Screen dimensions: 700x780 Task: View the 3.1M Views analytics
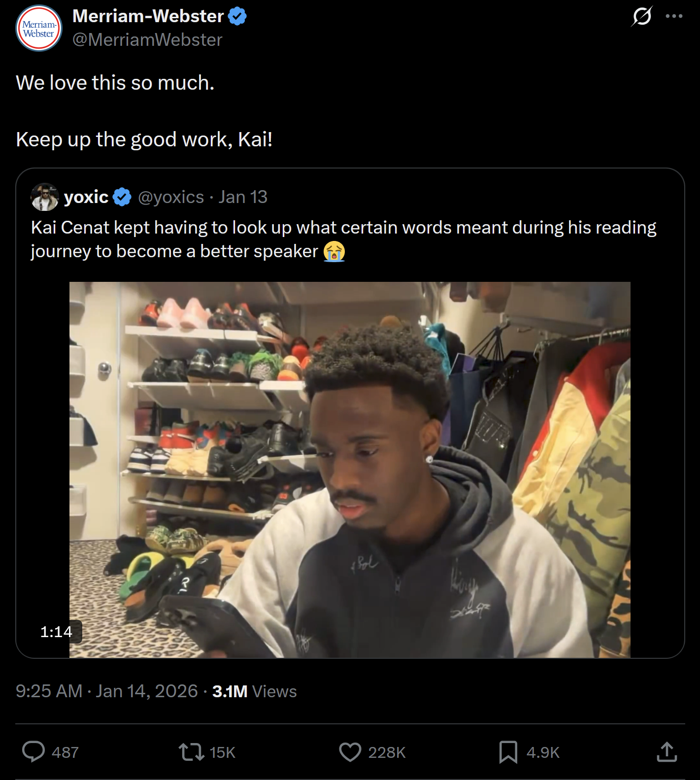click(x=254, y=691)
